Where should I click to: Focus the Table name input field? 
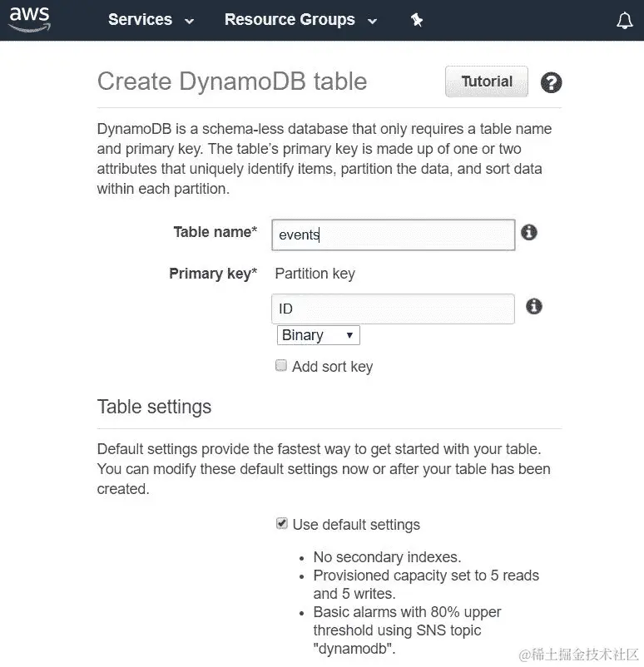click(393, 235)
